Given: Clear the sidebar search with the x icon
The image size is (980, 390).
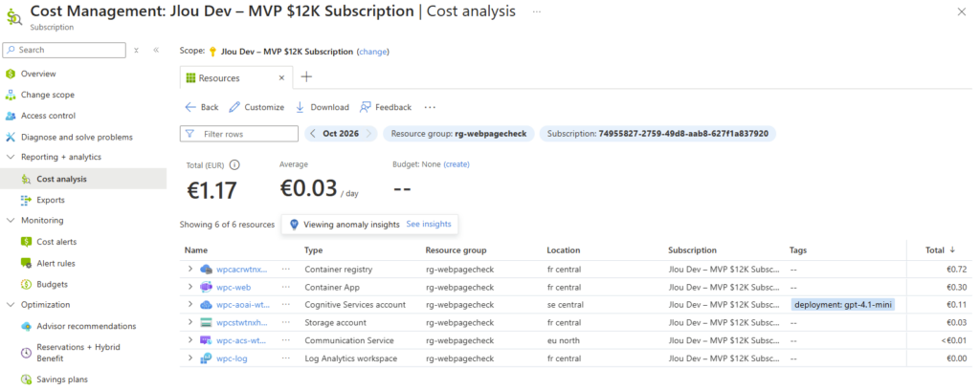Looking at the screenshot, I should tap(136, 51).
